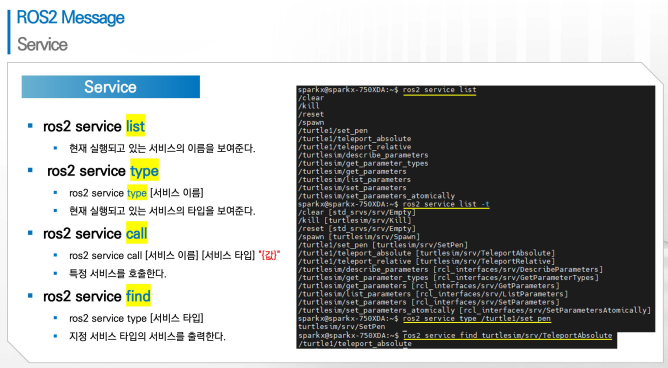Click the line '특정 서비스를 호출한다.'
This screenshot has width=668, height=368.
(118, 273)
